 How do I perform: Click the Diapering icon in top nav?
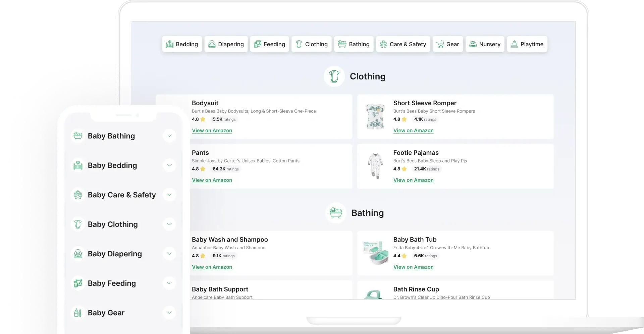pyautogui.click(x=212, y=44)
